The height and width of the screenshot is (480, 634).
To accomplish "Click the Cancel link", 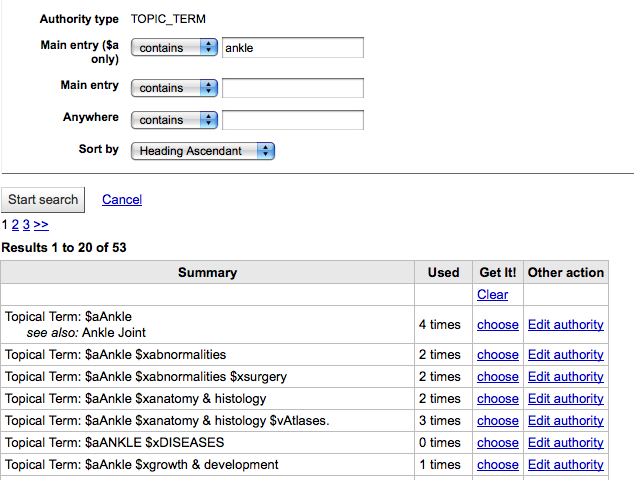I will (x=122, y=200).
